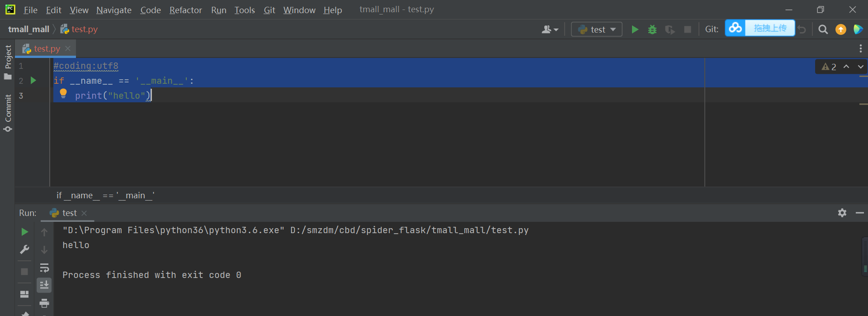The height and width of the screenshot is (316, 868).
Task: Go to next highlighted error arrow
Action: 860,67
